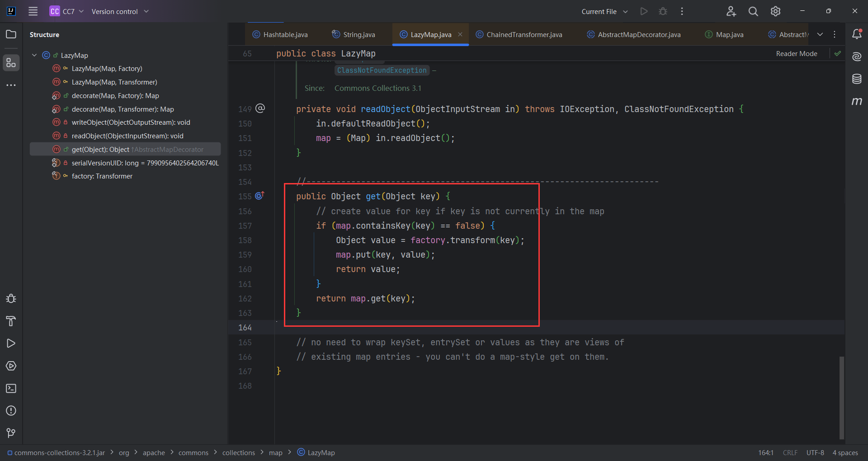
Task: Open line separator CRLF selector
Action: [x=790, y=452]
